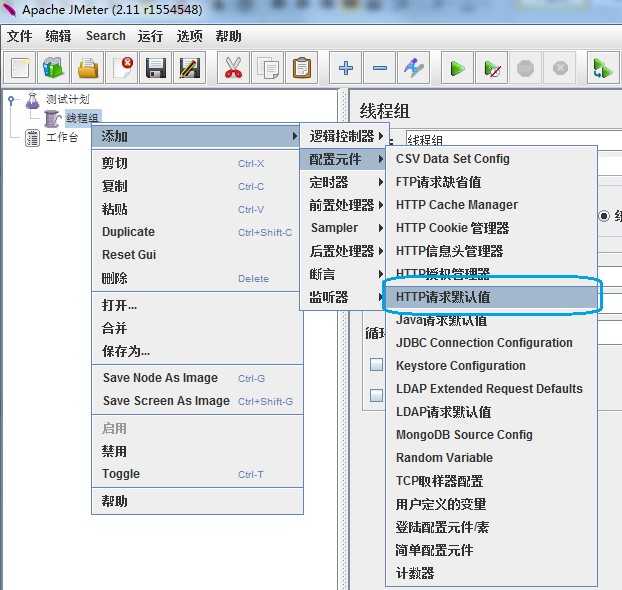Expand the 定时器 submenu
The image size is (622, 590).
click(x=344, y=182)
